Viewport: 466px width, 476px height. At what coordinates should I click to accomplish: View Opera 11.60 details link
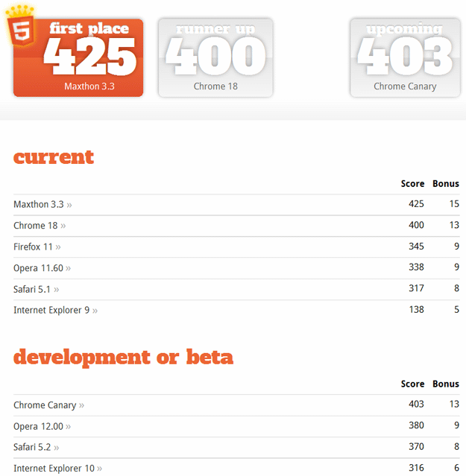38,267
